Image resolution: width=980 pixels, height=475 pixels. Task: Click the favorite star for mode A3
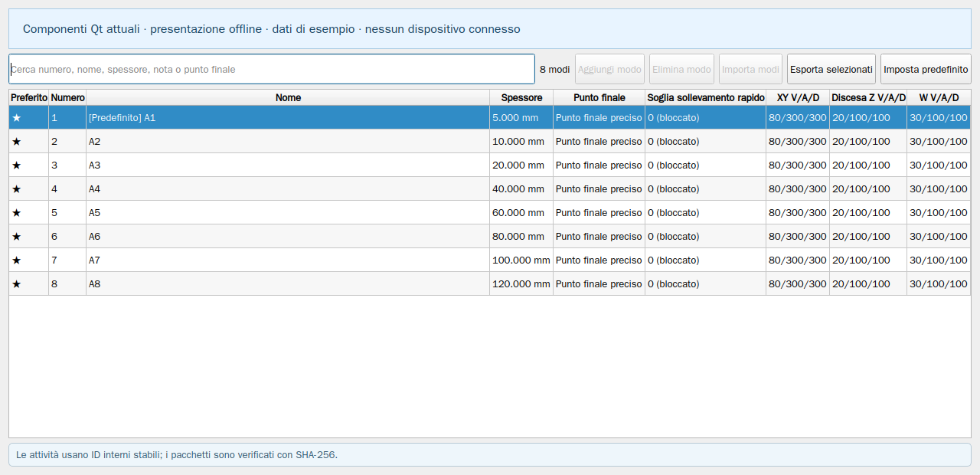(17, 165)
